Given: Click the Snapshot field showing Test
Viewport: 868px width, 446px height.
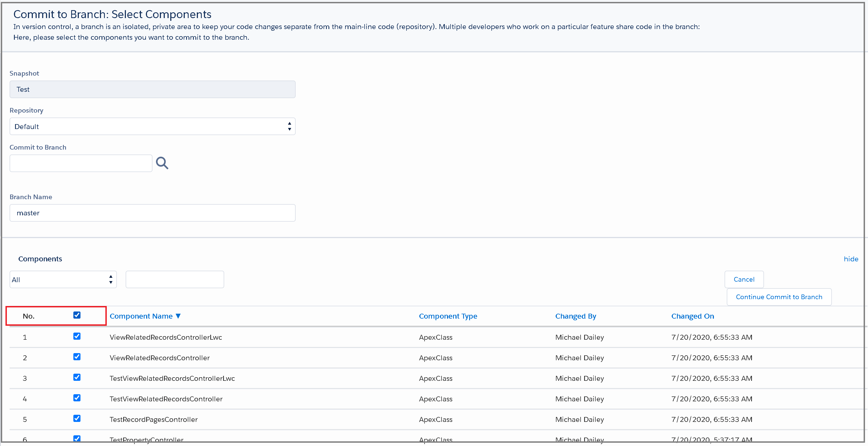Looking at the screenshot, I should [x=152, y=89].
